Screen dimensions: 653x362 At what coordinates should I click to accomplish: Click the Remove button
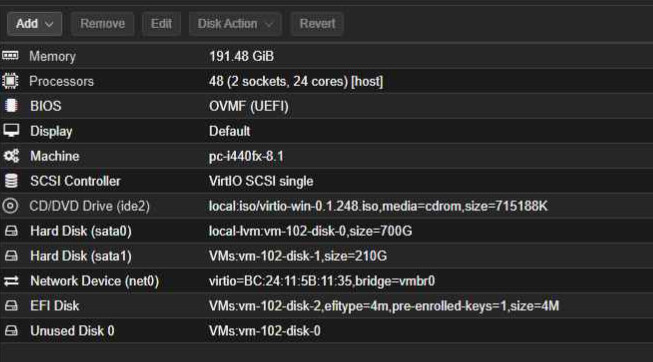(102, 24)
